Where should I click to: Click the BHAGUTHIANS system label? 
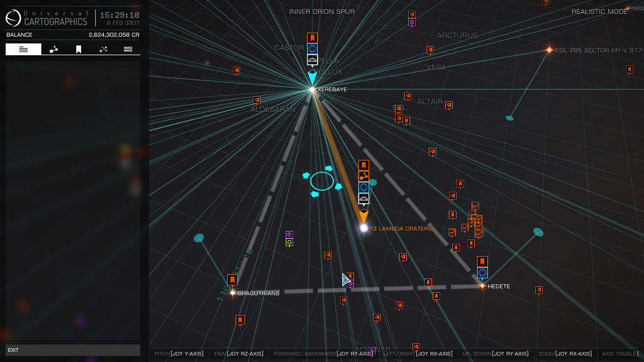[258, 293]
